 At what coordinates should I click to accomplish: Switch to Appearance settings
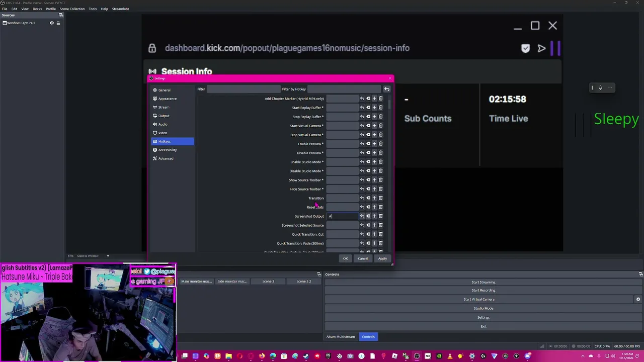click(173, 99)
